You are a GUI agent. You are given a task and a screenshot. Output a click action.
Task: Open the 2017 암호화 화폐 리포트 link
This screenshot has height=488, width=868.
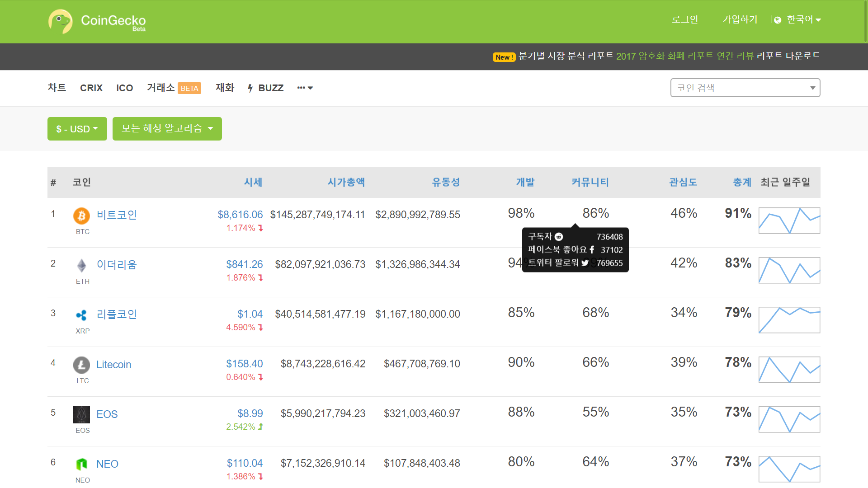(684, 56)
